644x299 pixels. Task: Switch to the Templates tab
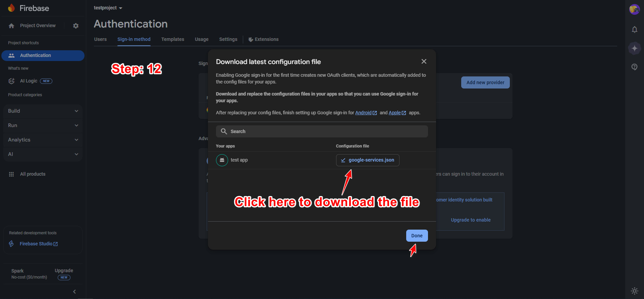tap(172, 39)
